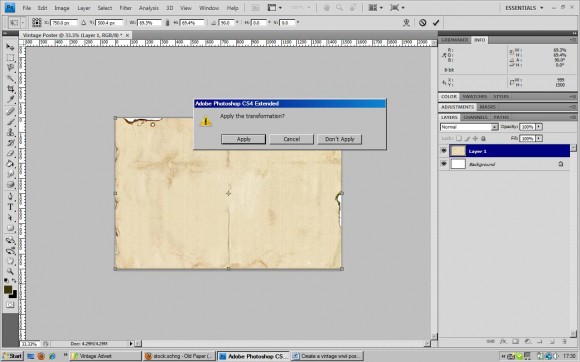580x362 pixels.
Task: Select the Zoom tool in toolbox
Action: [x=10, y=271]
